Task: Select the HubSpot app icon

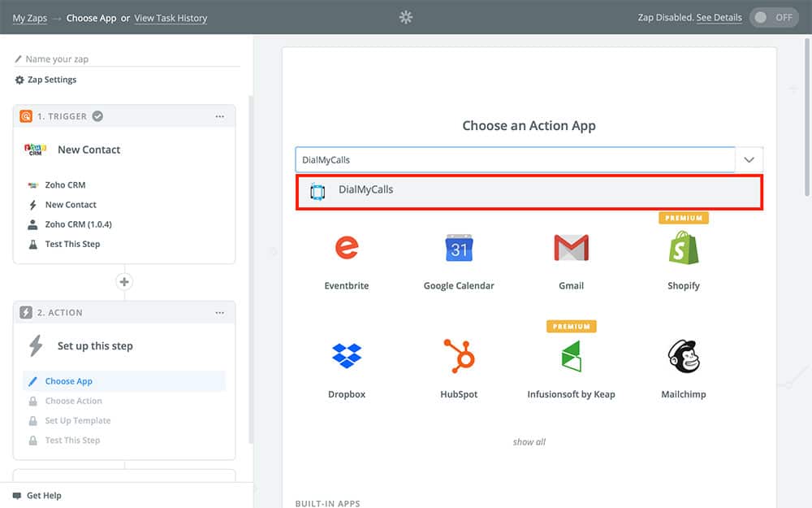Action: point(459,356)
